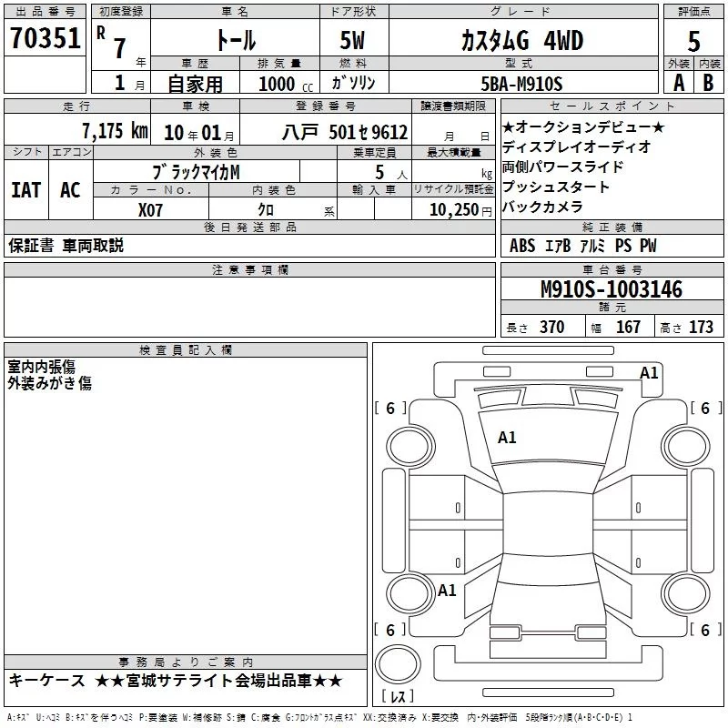
Task: Click displacement 1000 cc value
Action: tap(286, 84)
